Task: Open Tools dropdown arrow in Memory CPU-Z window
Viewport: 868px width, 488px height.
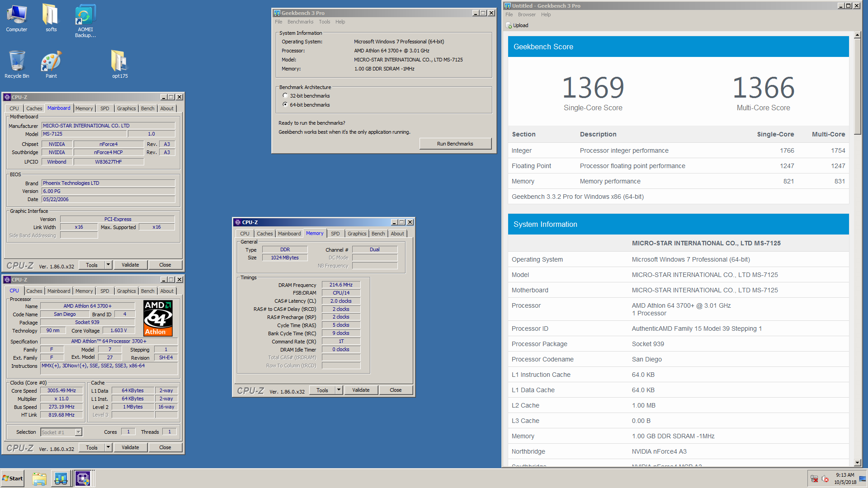Action: [x=339, y=390]
